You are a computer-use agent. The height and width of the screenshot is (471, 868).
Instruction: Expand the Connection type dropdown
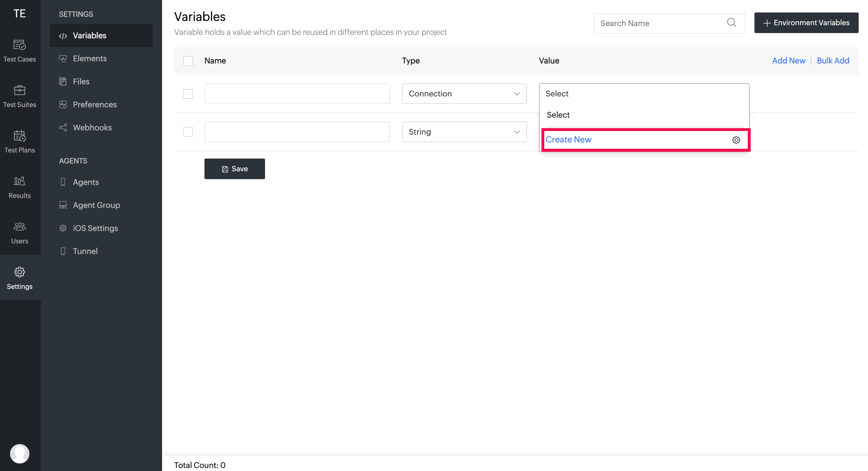464,94
